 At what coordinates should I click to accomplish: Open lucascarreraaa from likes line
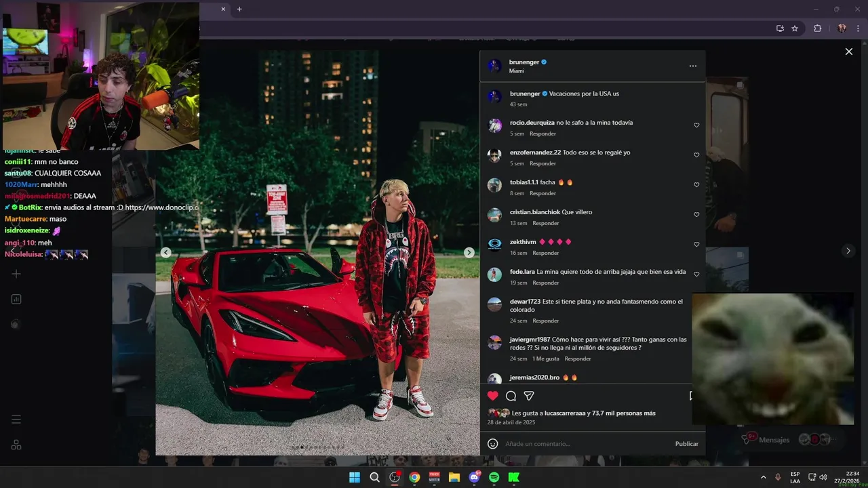pos(566,413)
